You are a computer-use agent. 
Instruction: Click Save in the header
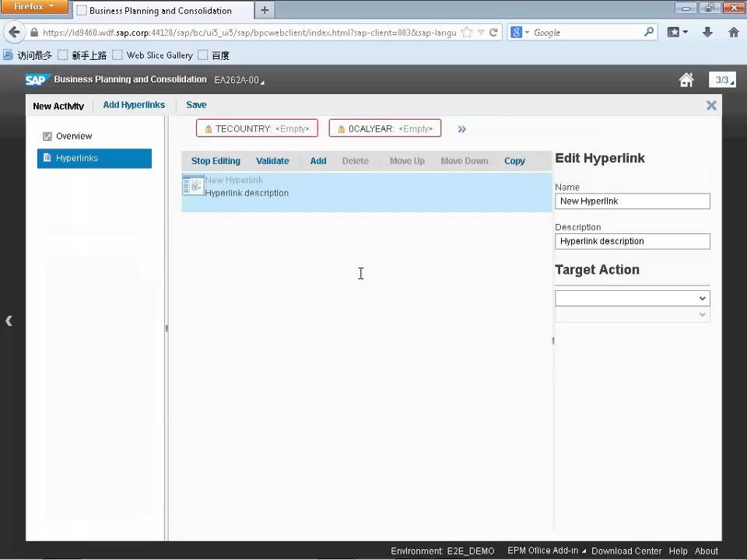196,105
